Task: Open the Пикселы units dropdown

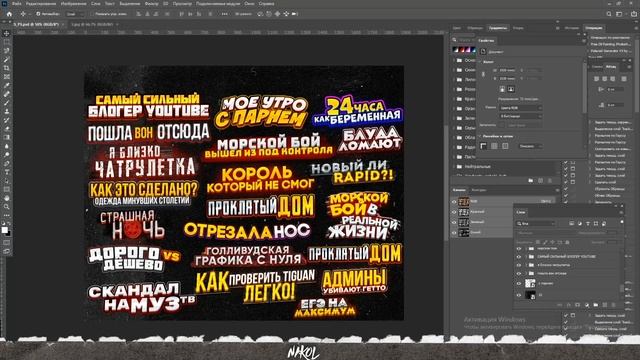Action: (x=530, y=146)
